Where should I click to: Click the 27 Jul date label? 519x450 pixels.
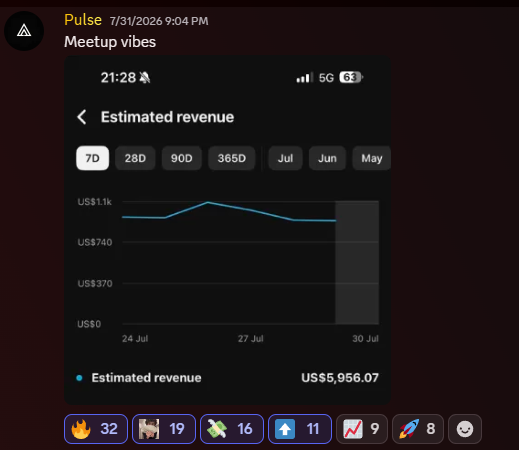(x=251, y=339)
